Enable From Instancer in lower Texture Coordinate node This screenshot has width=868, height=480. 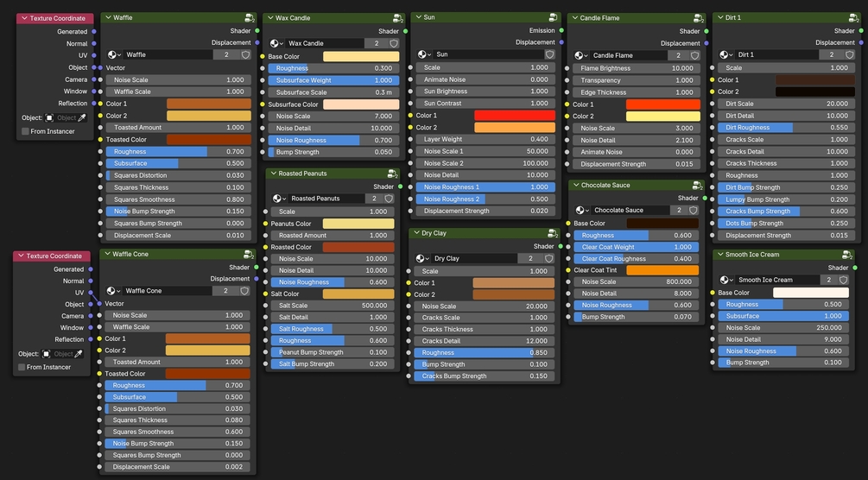tap(22, 367)
